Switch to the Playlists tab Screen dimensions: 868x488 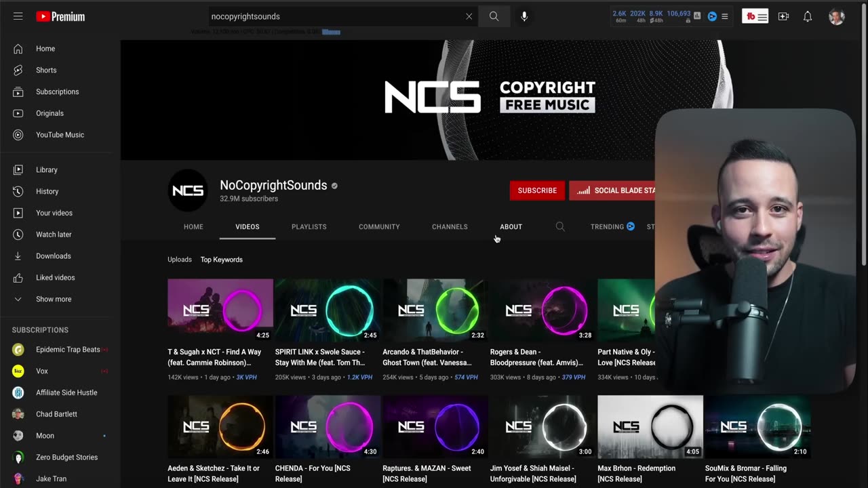pos(309,227)
